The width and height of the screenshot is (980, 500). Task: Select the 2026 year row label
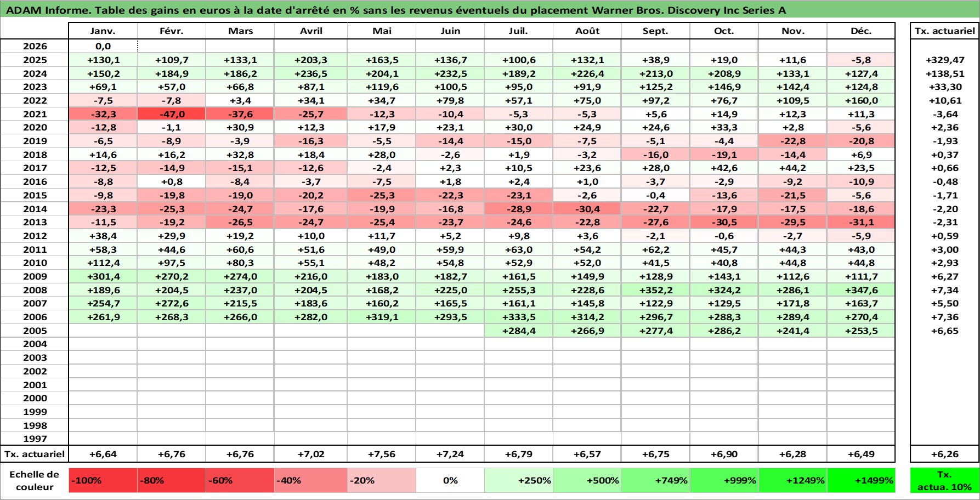tap(35, 46)
